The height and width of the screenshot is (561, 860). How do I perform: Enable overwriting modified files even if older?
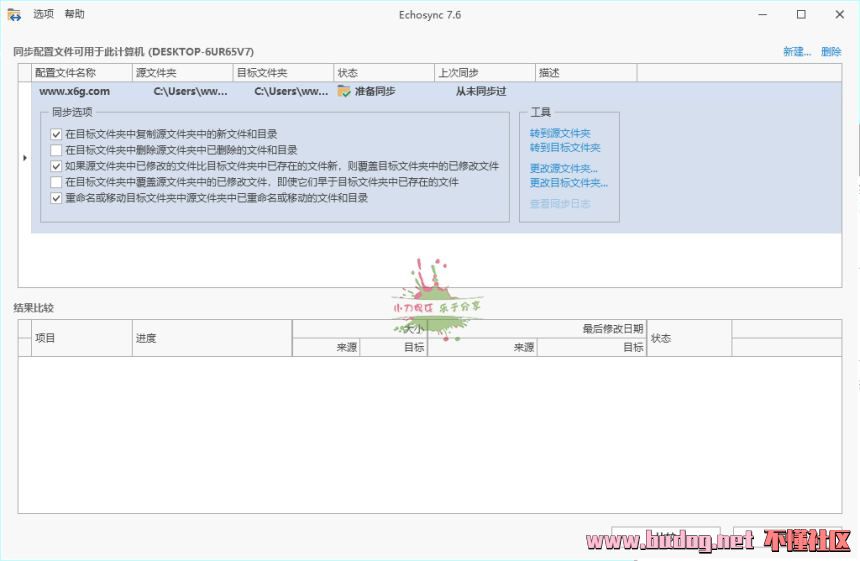click(x=57, y=182)
